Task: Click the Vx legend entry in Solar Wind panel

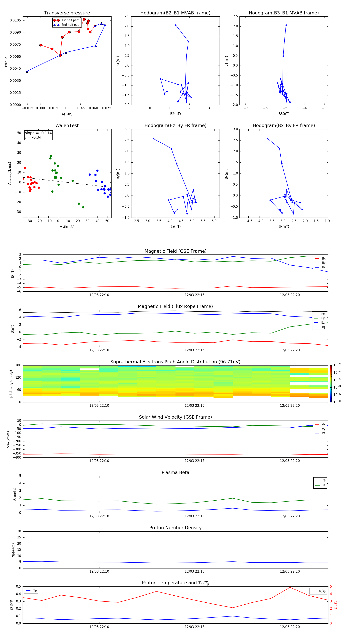Action: (x=320, y=424)
